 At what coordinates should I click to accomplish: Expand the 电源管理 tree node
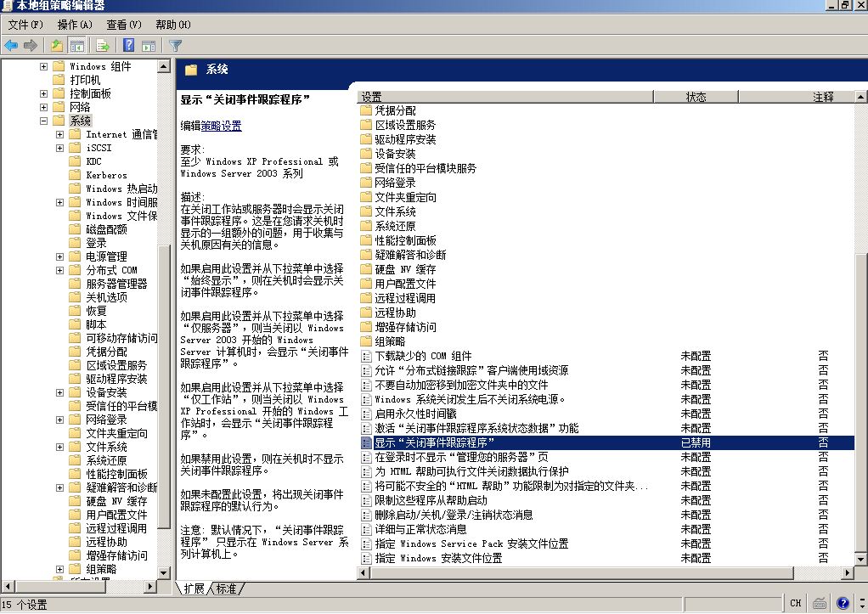pyautogui.click(x=59, y=256)
